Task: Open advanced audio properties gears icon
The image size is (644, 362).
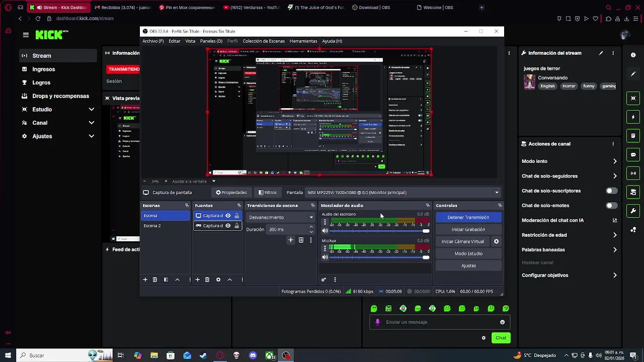Action: tap(324, 280)
